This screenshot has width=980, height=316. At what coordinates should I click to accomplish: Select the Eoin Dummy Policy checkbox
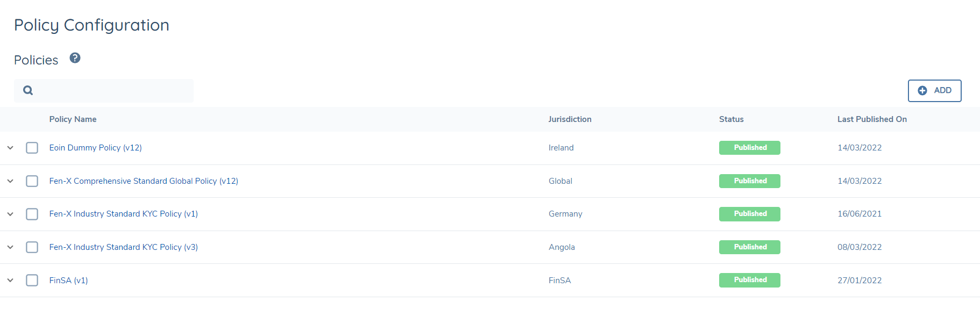(32, 148)
